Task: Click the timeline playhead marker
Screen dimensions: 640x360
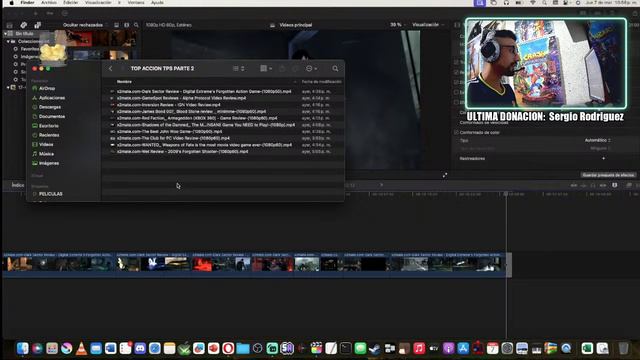Action: [506, 194]
